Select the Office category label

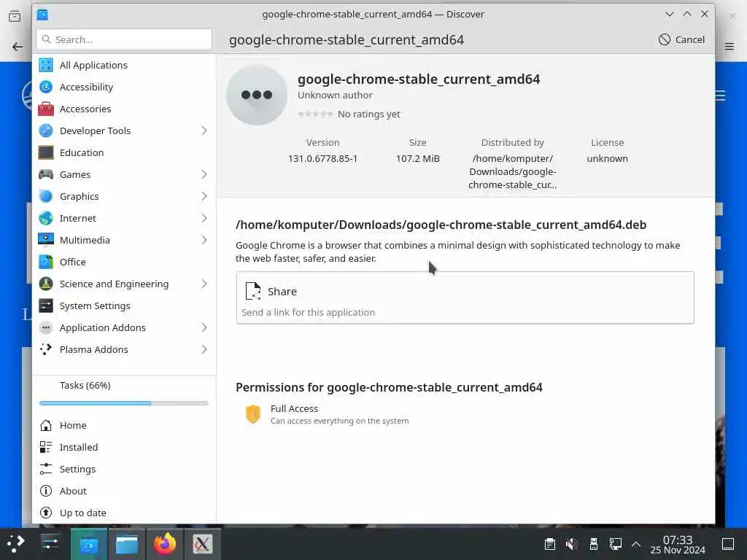[x=72, y=262]
